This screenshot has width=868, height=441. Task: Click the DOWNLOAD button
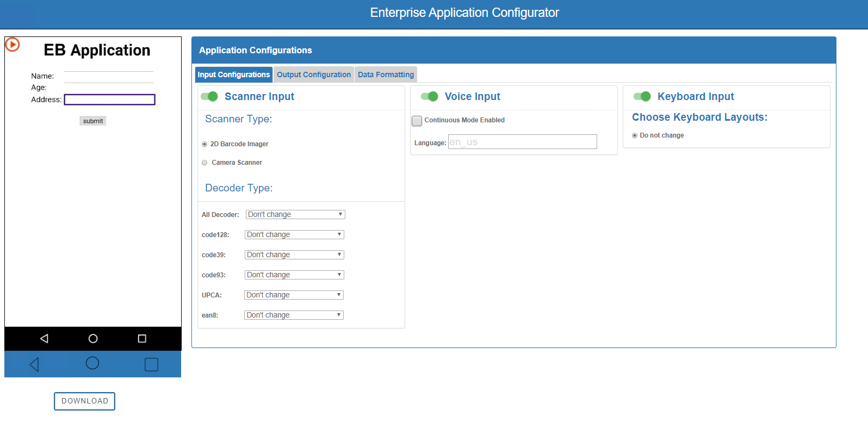click(84, 401)
